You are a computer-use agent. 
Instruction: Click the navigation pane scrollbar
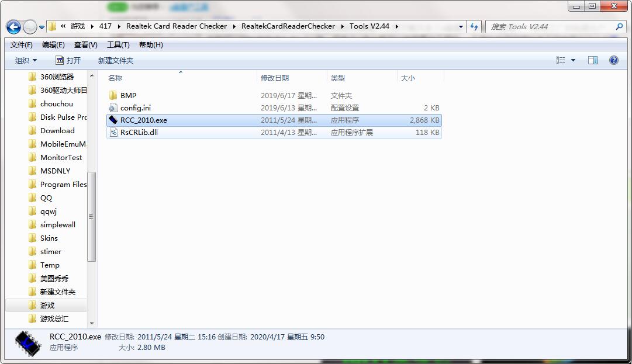pyautogui.click(x=92, y=216)
